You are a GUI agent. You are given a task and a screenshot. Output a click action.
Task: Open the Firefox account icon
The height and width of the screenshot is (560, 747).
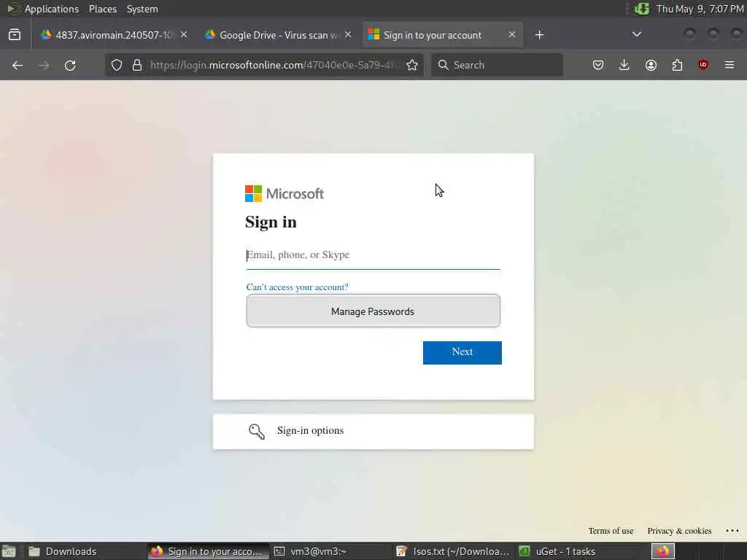click(x=651, y=65)
